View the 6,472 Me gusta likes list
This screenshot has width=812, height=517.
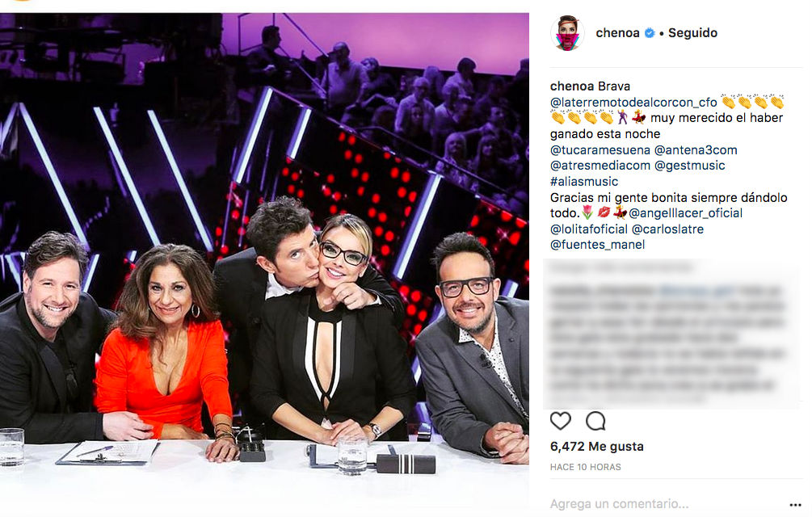coord(596,446)
